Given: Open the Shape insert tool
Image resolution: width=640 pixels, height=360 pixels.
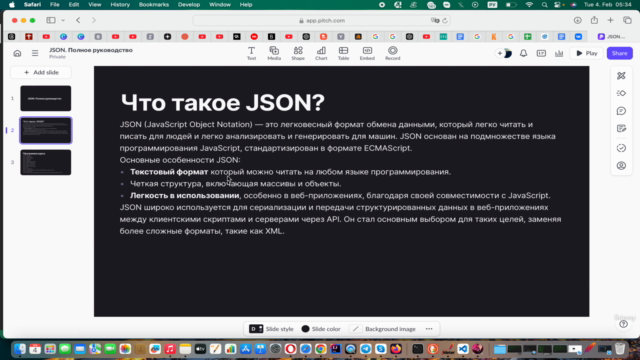Looking at the screenshot, I should [298, 53].
